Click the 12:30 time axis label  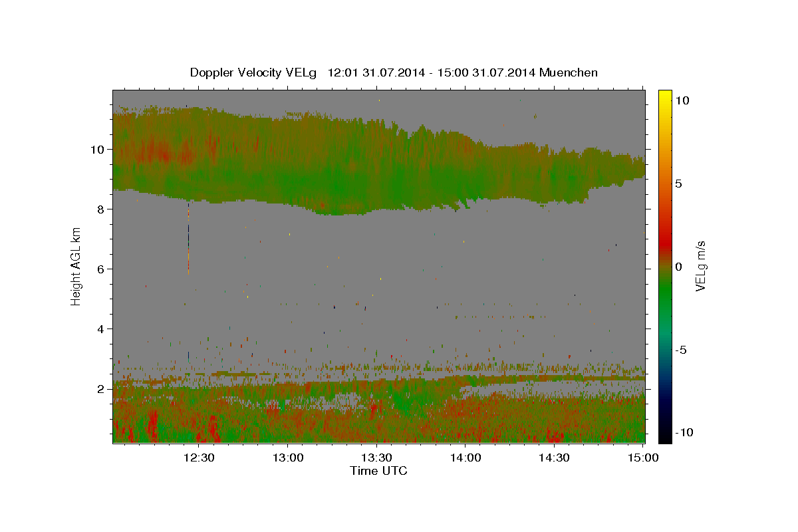tap(199, 458)
